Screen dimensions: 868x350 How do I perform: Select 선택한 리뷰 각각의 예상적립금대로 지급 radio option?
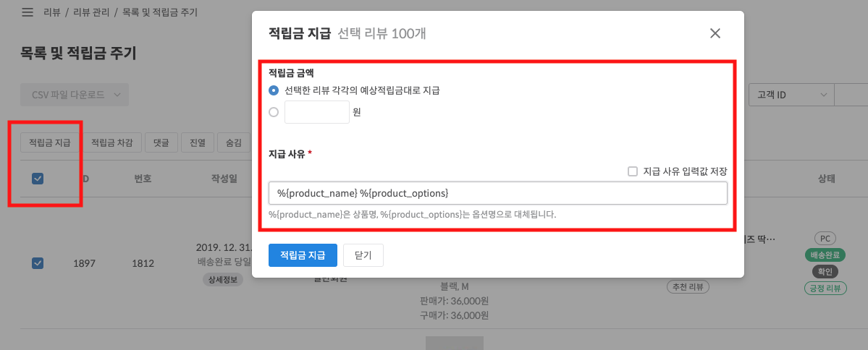[x=274, y=90]
